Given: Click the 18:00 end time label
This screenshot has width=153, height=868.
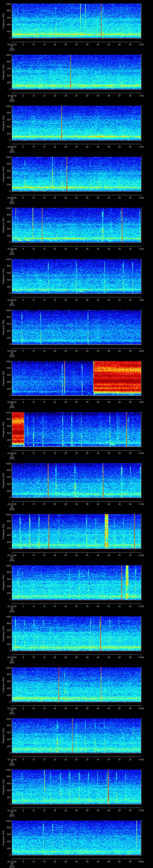Looking at the screenshot, I should coord(141,861).
